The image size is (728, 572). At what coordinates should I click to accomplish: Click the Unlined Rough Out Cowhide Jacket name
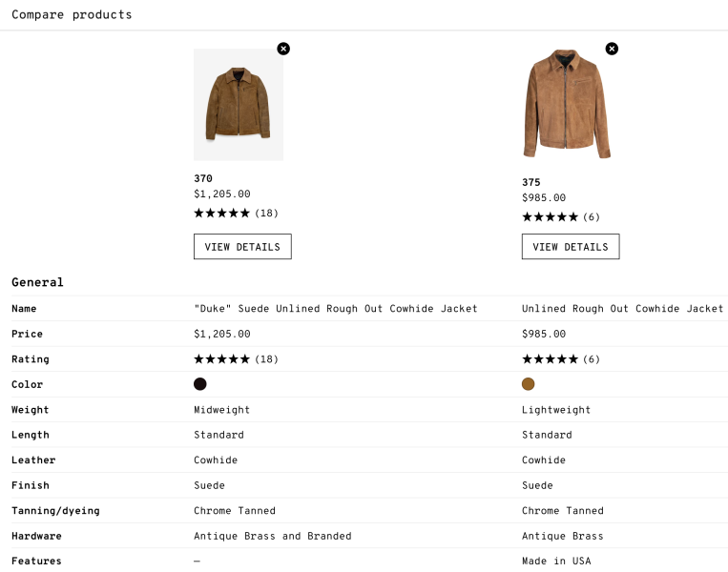622,309
